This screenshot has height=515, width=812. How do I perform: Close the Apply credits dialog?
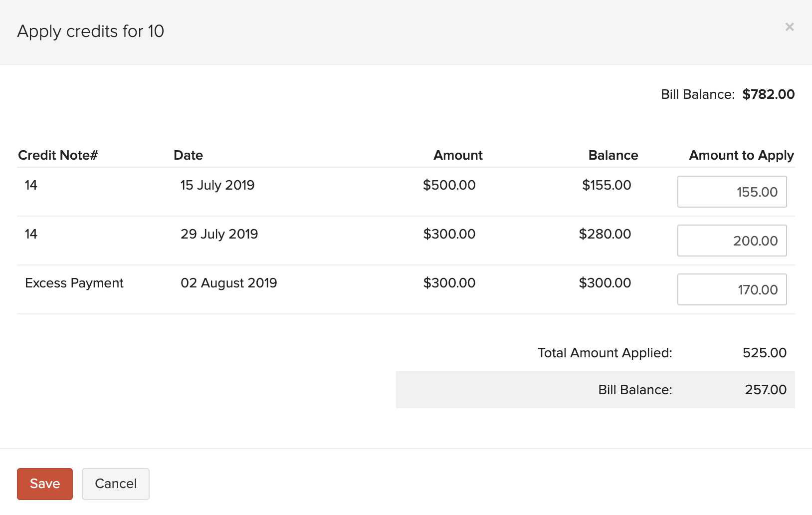[790, 27]
